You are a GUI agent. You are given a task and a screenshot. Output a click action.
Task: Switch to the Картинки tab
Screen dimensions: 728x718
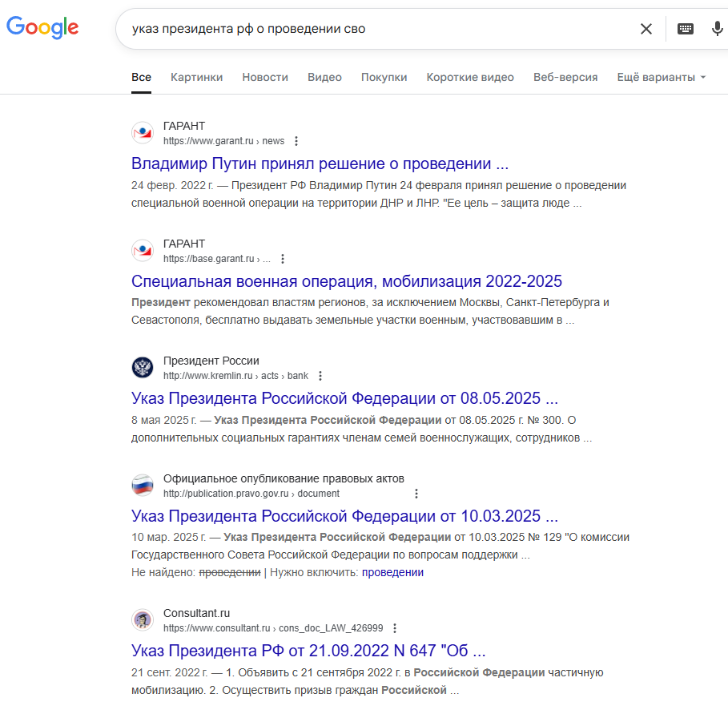click(x=196, y=77)
